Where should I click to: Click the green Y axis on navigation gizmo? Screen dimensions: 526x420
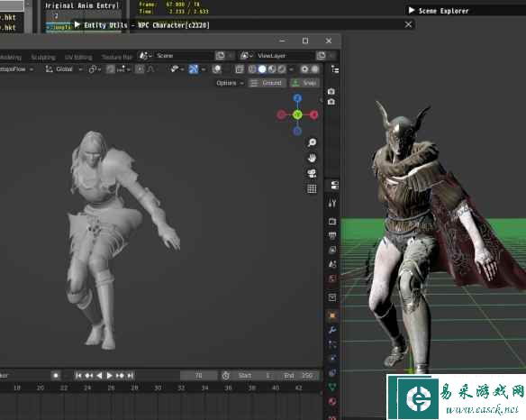(297, 114)
